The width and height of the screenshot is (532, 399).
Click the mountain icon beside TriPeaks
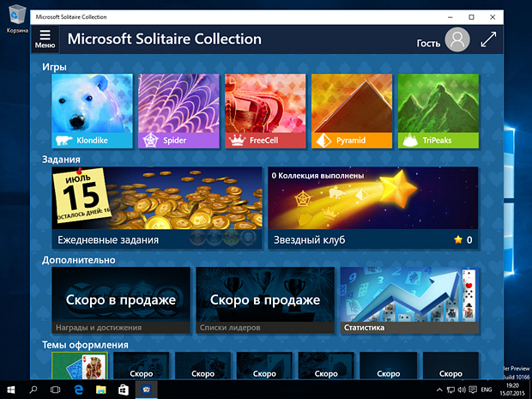[x=410, y=140]
